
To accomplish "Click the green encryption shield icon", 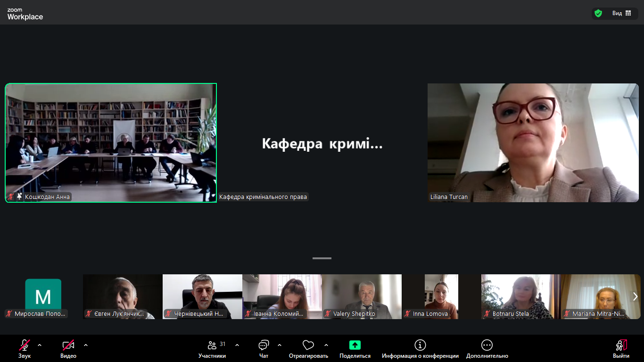I will click(x=598, y=13).
